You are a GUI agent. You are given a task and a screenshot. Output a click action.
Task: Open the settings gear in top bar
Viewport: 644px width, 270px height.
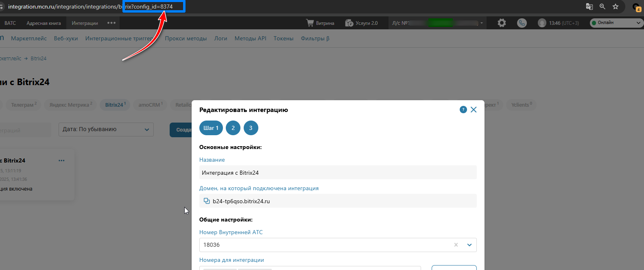pyautogui.click(x=502, y=23)
